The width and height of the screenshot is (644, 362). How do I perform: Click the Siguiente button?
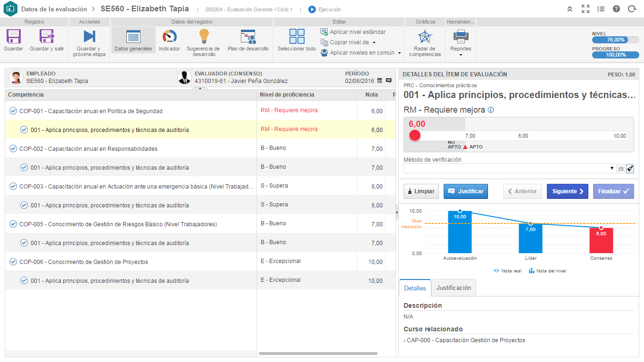(x=568, y=191)
